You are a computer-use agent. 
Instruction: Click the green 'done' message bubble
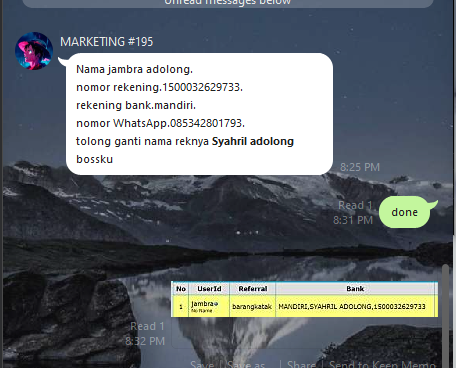[405, 212]
